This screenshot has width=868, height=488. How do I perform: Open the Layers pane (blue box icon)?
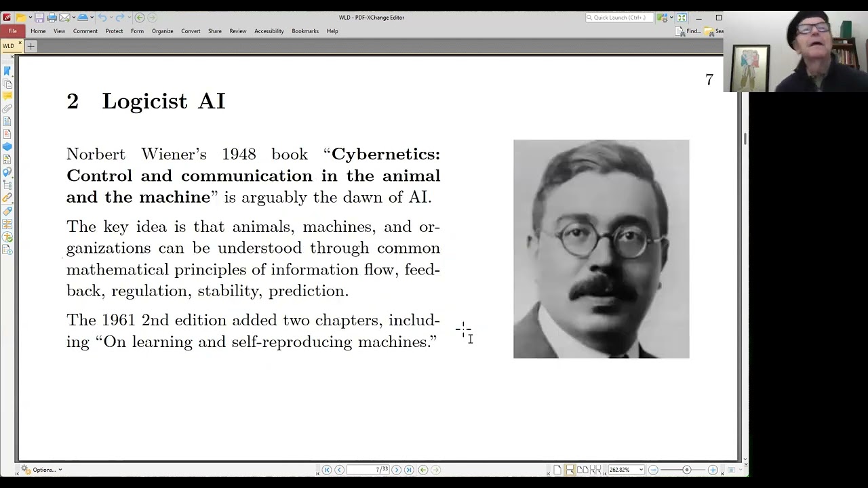(7, 147)
